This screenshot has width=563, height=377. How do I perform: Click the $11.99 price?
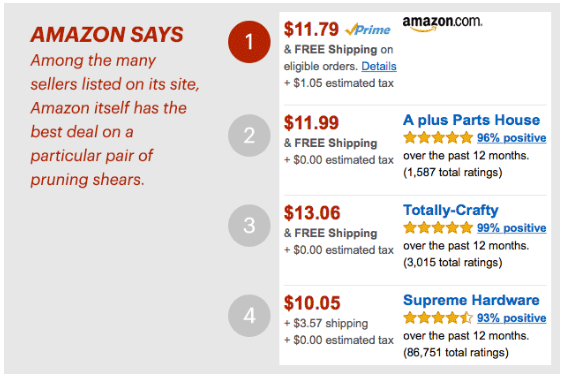[x=311, y=123]
